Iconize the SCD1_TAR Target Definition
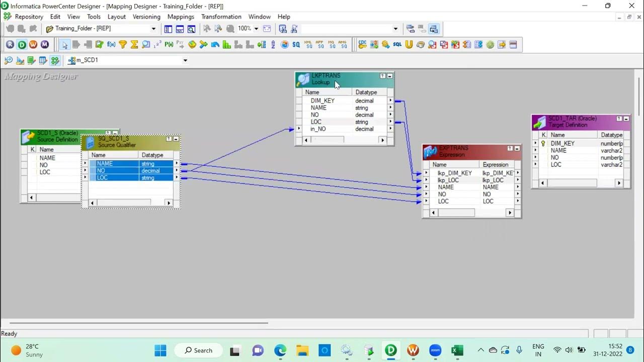The height and width of the screenshot is (362, 644). coord(626,119)
